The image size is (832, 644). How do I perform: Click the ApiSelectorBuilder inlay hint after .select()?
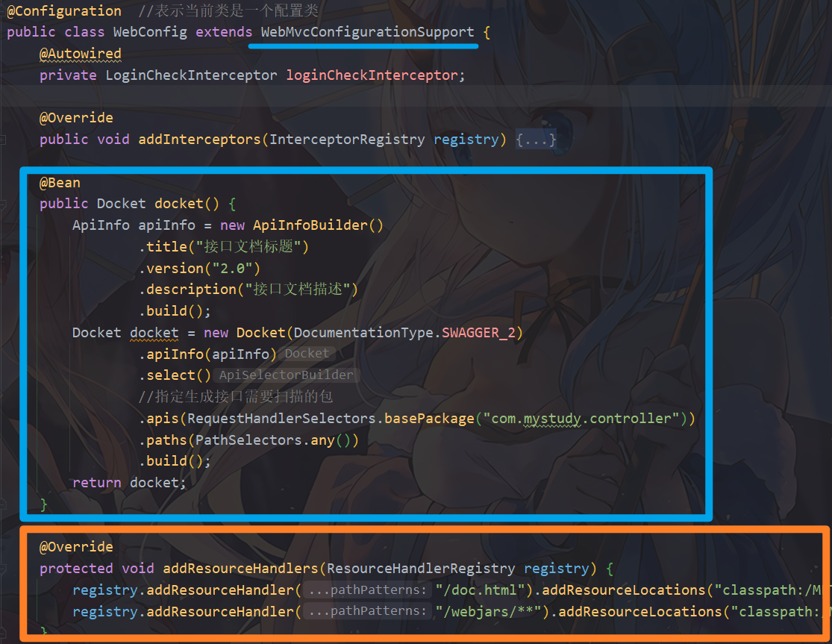tap(286, 375)
